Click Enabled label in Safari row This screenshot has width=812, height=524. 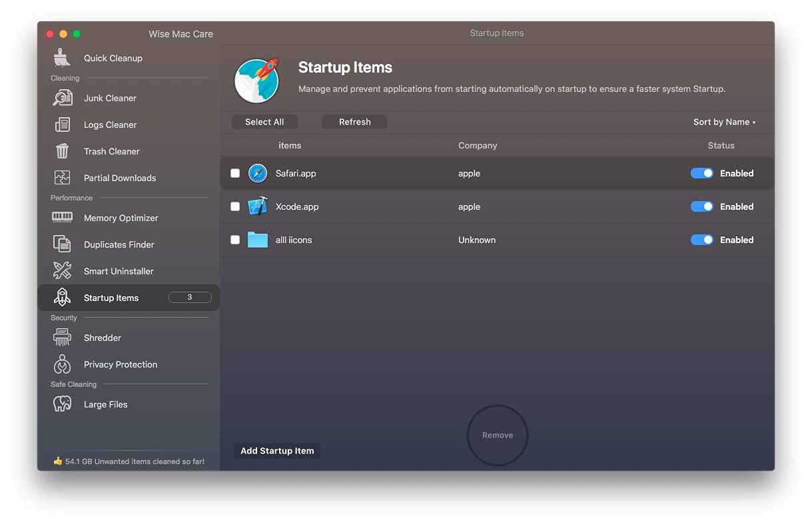(737, 173)
